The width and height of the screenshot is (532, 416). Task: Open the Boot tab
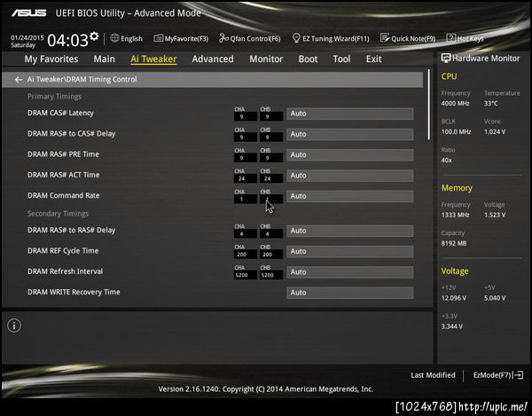308,59
